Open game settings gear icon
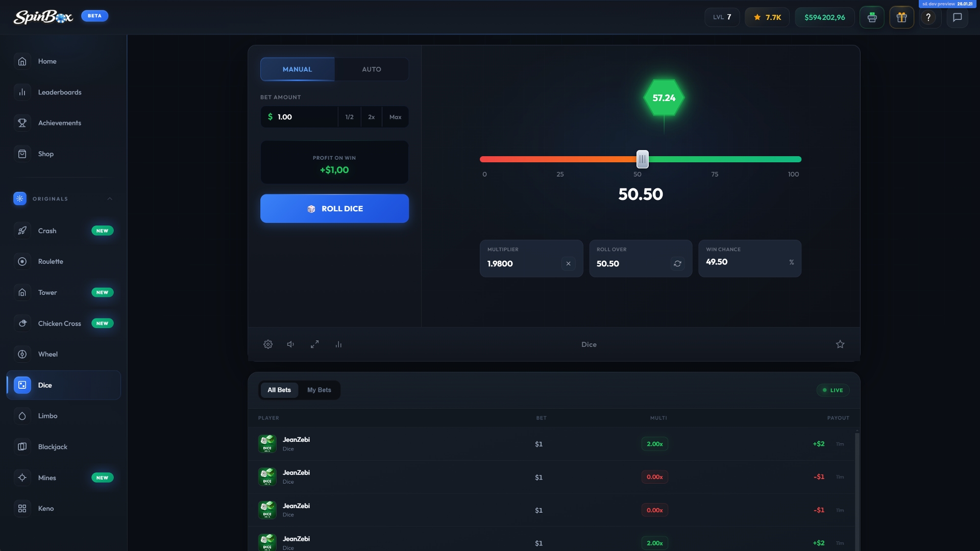The height and width of the screenshot is (551, 980). tap(268, 344)
